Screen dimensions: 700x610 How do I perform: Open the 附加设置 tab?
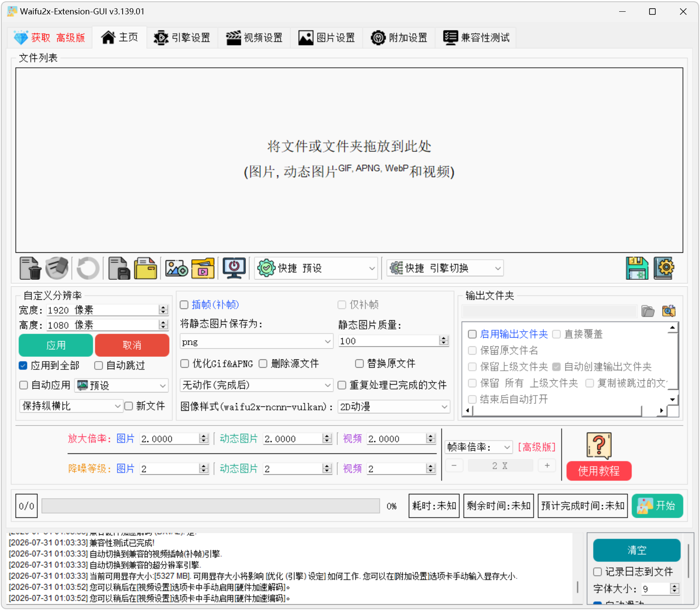tap(399, 37)
